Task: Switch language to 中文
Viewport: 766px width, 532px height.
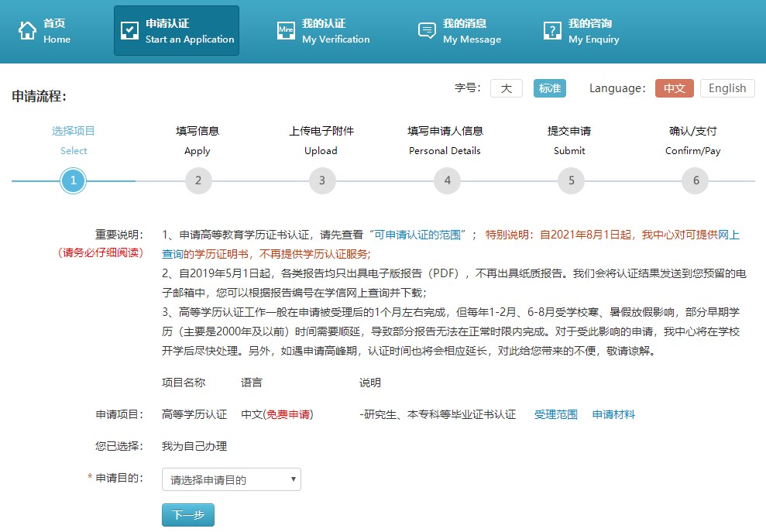Action: tap(675, 88)
